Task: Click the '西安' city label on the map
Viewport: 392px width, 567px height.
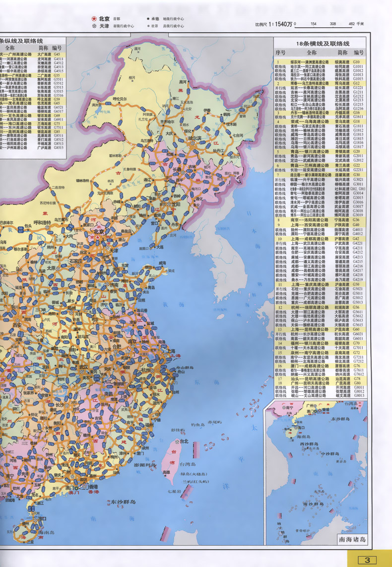Action: [x=17, y=325]
